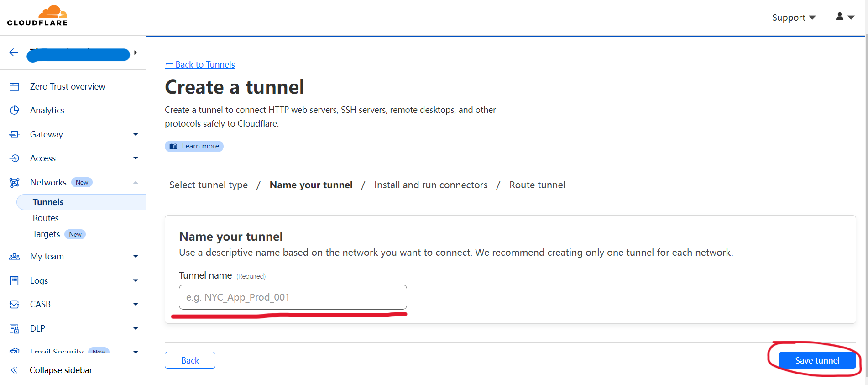Click the Learn more book icon
Screen dimensions: 868x385
173,147
